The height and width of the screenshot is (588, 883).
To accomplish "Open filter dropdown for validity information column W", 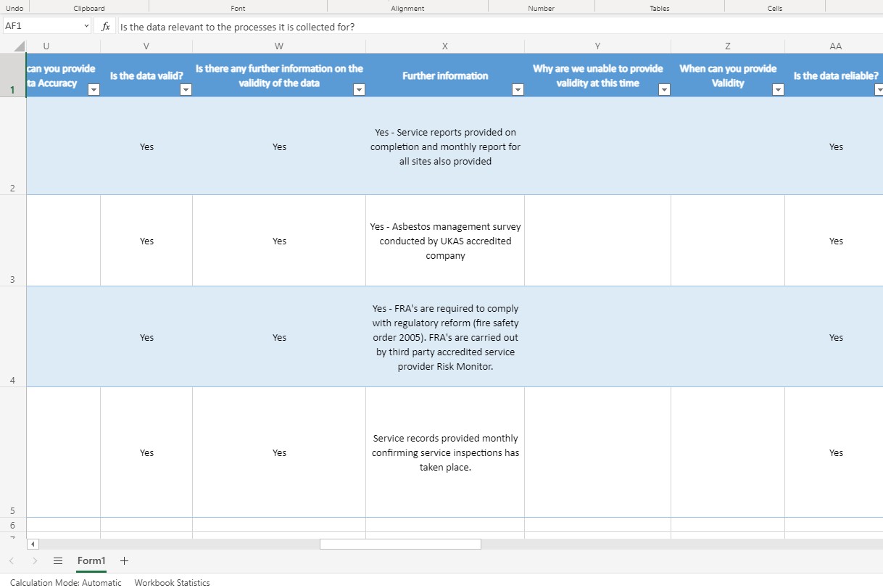I will pos(359,90).
